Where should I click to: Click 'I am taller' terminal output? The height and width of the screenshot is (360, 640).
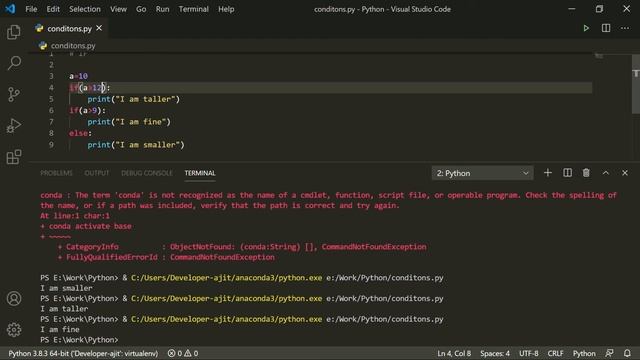point(64,309)
